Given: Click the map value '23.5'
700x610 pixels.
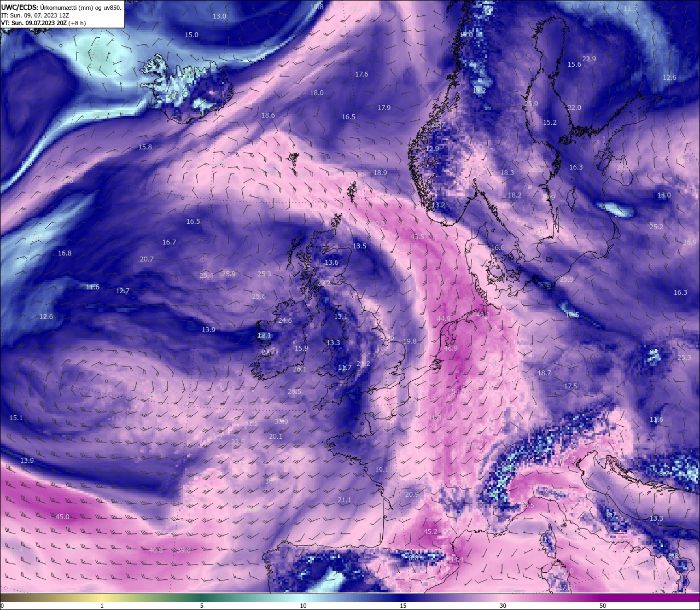Looking at the screenshot, I should (x=238, y=442).
